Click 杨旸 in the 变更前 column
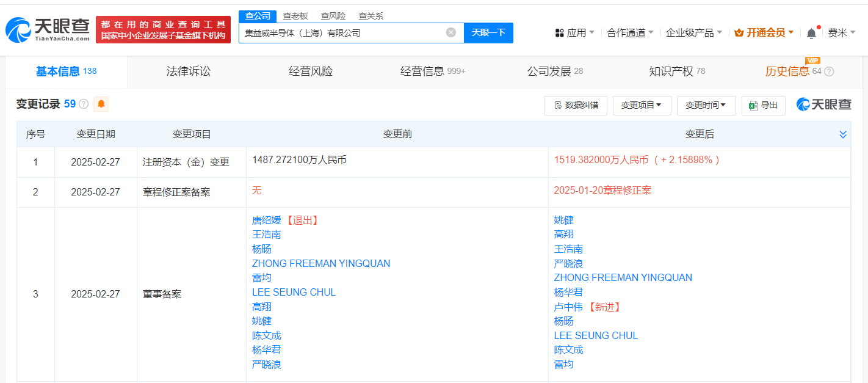Image resolution: width=868 pixels, height=383 pixels. click(x=262, y=249)
